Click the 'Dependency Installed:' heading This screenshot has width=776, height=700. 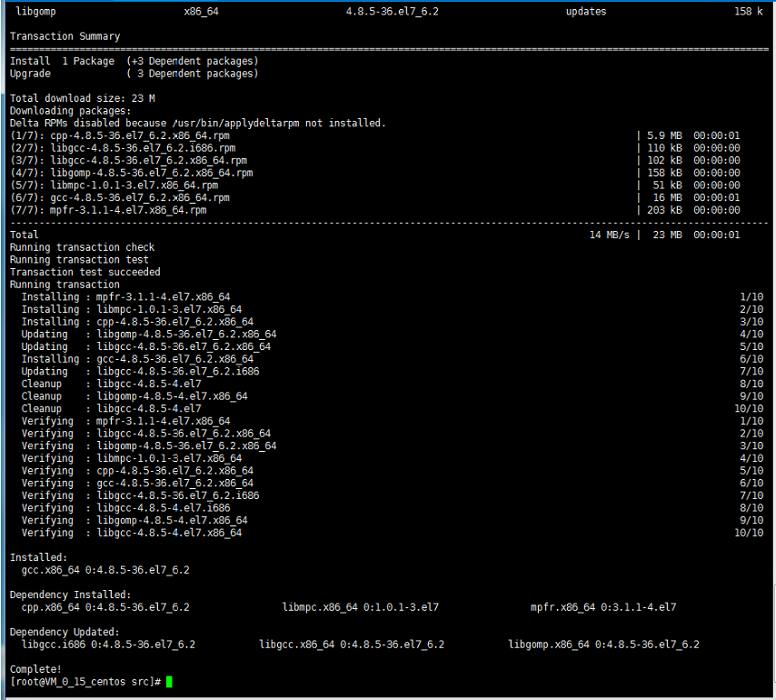coord(70,595)
